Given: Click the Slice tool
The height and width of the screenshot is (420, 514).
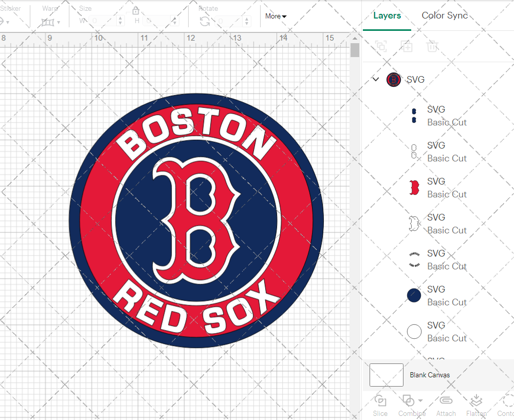Looking at the screenshot, I should point(380,406).
